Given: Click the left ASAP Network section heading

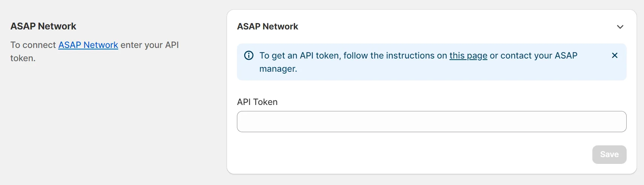Looking at the screenshot, I should point(43,26).
